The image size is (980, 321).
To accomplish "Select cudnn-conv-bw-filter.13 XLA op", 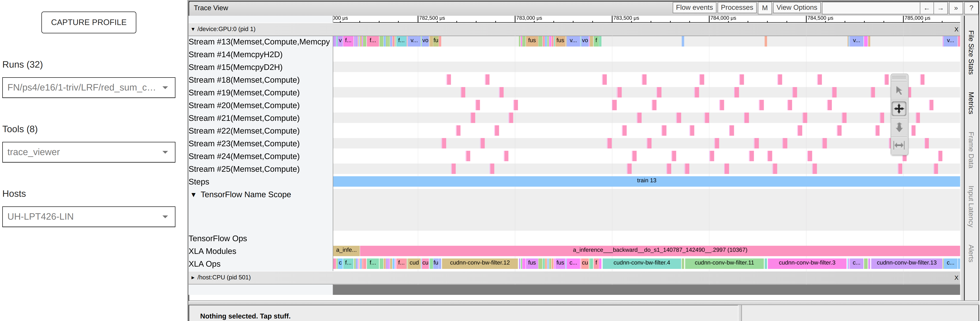I will 907,263.
